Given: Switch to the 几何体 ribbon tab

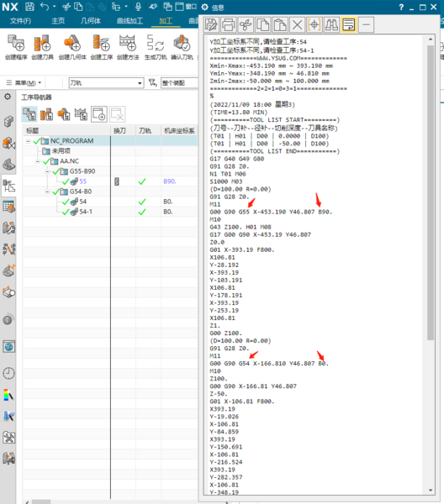Looking at the screenshot, I should coord(91,21).
